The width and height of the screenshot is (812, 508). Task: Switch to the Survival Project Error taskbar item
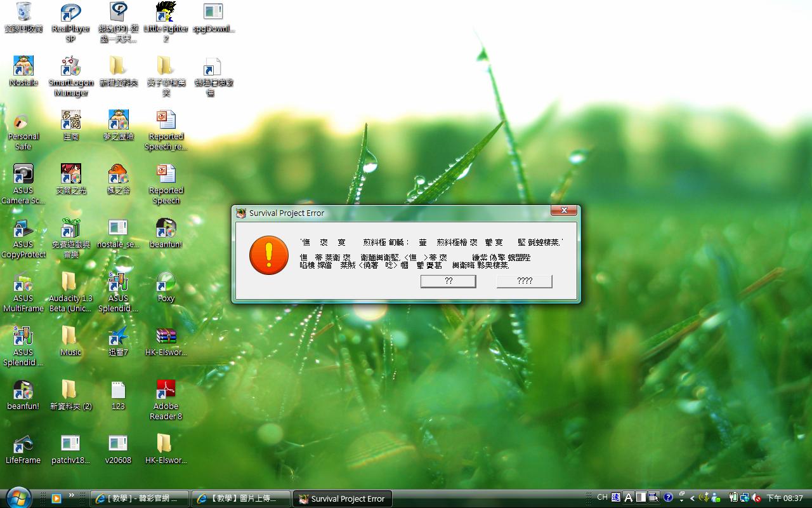[342, 498]
